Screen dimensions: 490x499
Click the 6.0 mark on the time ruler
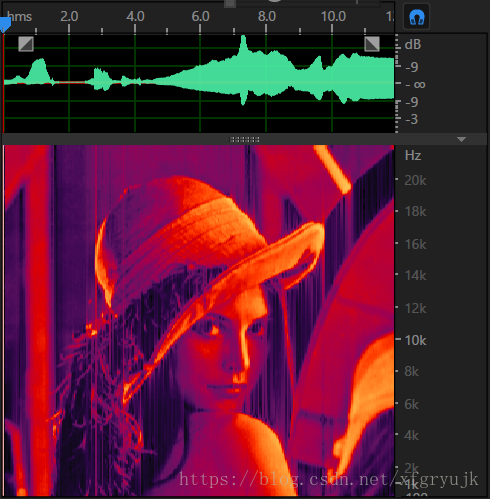[200, 16]
